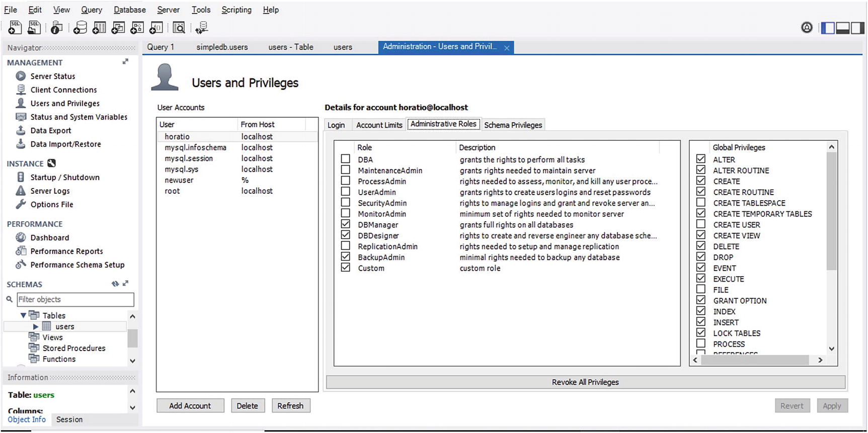Refresh the SCHEMAS list icon

(x=115, y=284)
